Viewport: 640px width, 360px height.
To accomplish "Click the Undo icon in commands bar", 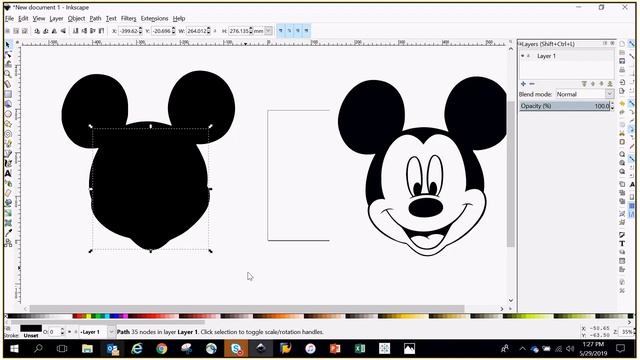I will [622, 103].
